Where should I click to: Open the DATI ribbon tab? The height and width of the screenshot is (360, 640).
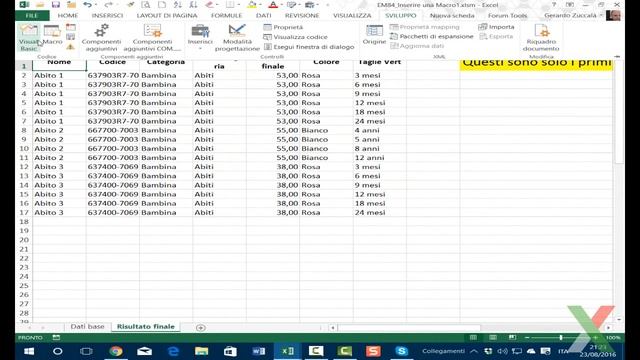pos(264,16)
